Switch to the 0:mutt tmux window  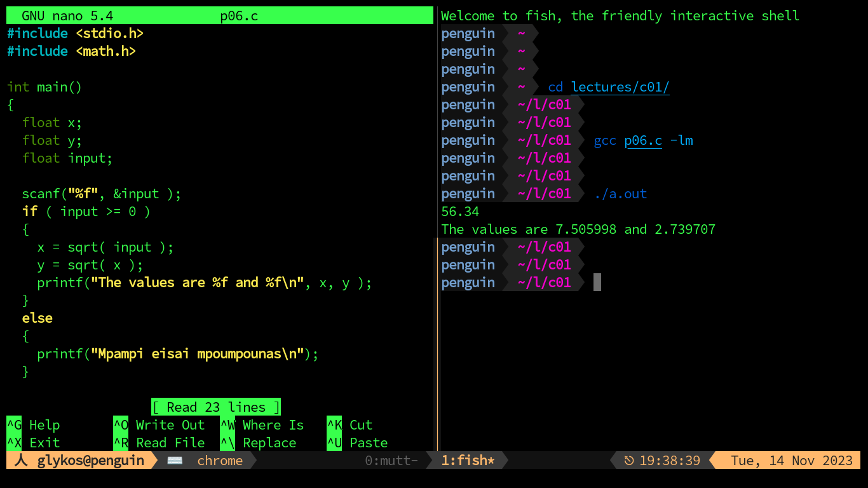[x=391, y=461]
